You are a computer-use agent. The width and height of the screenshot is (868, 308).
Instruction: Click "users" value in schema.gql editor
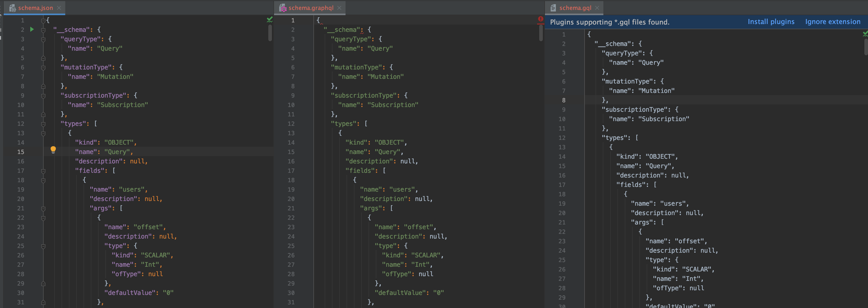click(x=673, y=204)
